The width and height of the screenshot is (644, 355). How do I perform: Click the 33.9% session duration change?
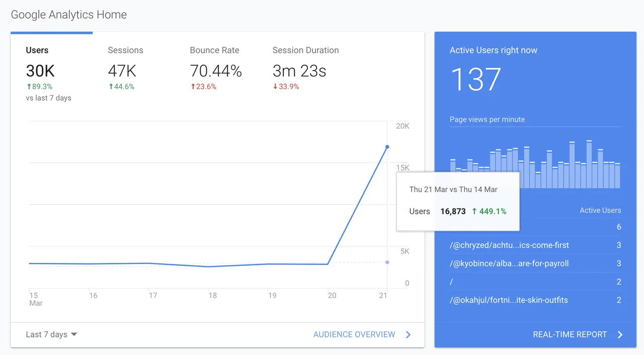coord(286,87)
